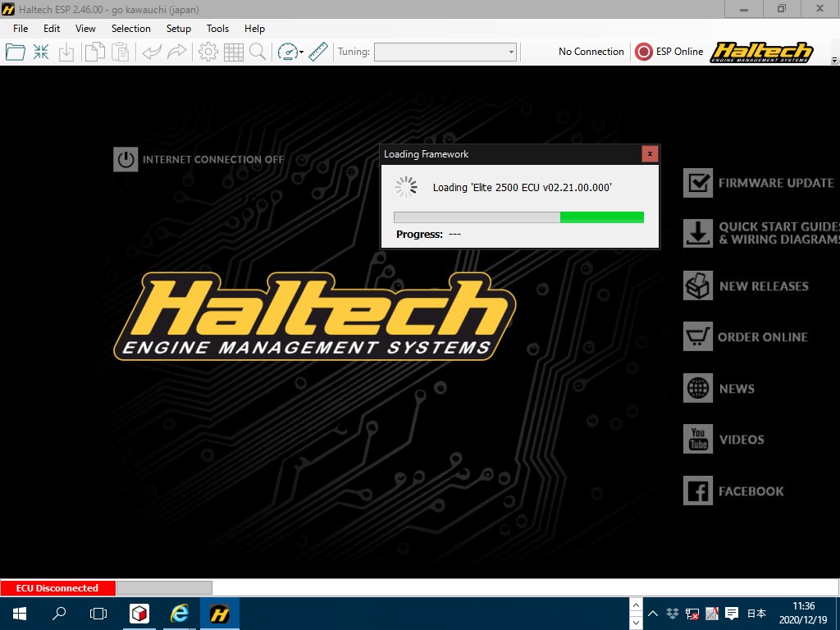This screenshot has width=840, height=630.
Task: Open the Dropbox tray icon
Action: pyautogui.click(x=673, y=614)
